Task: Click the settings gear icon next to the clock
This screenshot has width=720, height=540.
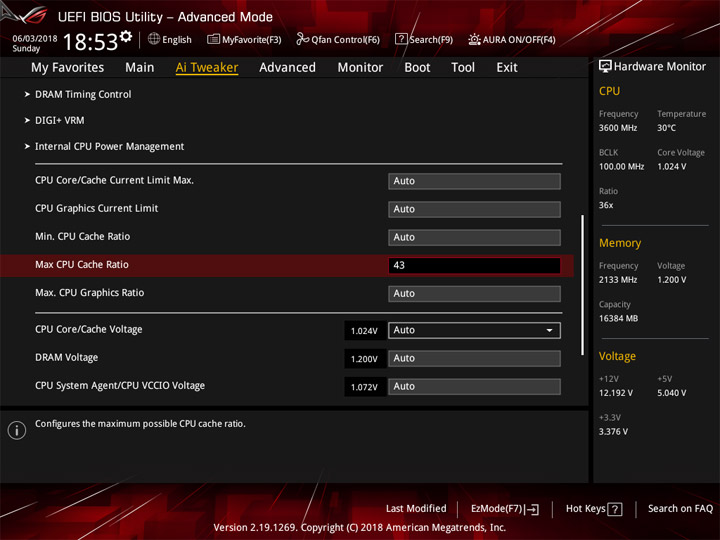Action: pos(125,36)
